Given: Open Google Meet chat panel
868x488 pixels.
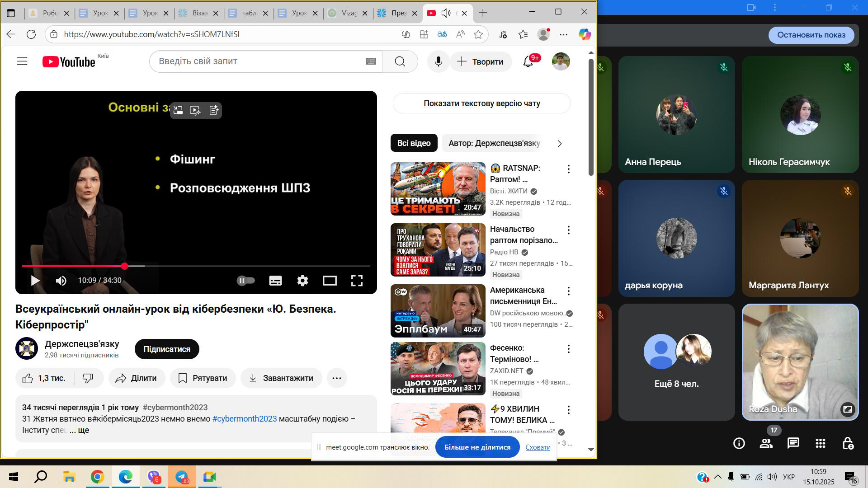Looking at the screenshot, I should click(793, 443).
